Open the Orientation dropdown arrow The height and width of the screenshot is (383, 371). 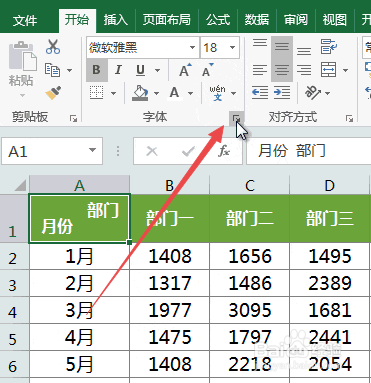[327, 93]
